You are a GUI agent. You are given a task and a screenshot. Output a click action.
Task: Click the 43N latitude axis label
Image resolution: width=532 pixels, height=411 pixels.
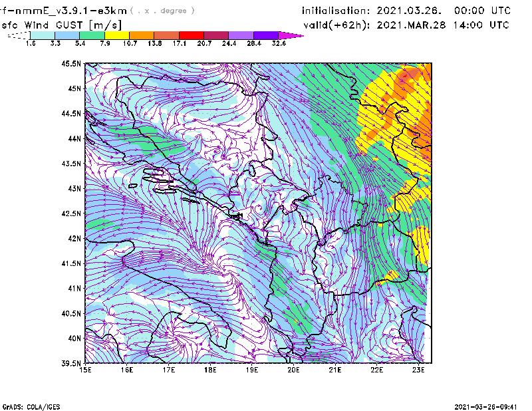[x=74, y=188]
